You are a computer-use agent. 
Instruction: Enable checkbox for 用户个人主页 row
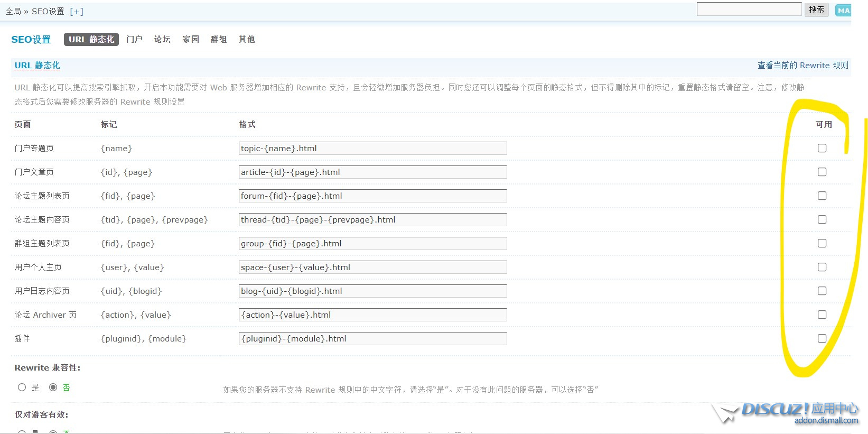click(x=822, y=267)
